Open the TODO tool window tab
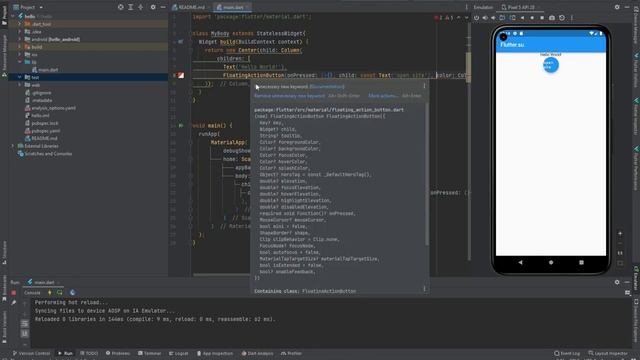 89,353
